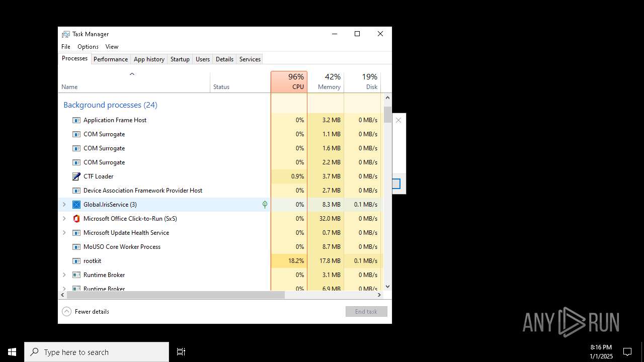The image size is (644, 362).
Task: Switch to the App history tab
Action: click(149, 59)
